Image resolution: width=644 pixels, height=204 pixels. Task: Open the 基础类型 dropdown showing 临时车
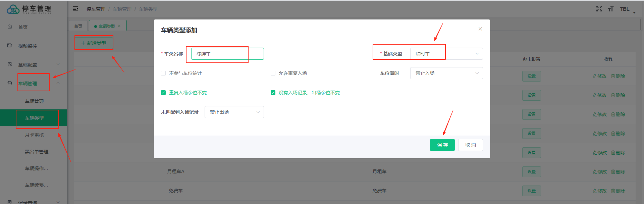pyautogui.click(x=446, y=54)
